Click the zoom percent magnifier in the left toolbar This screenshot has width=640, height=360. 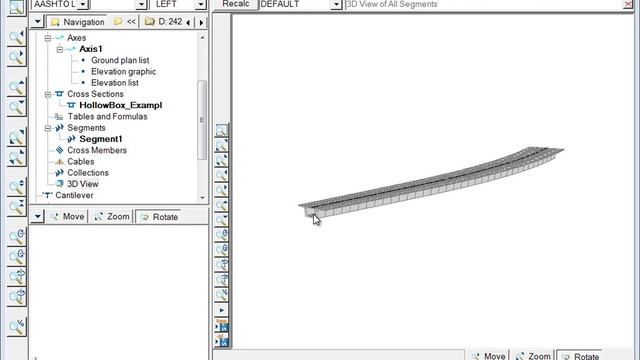16,327
